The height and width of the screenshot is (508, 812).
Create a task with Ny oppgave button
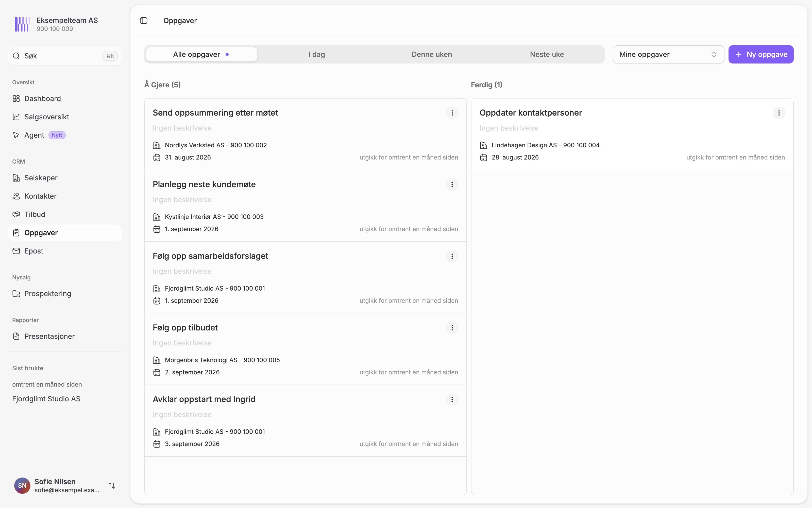pyautogui.click(x=761, y=54)
